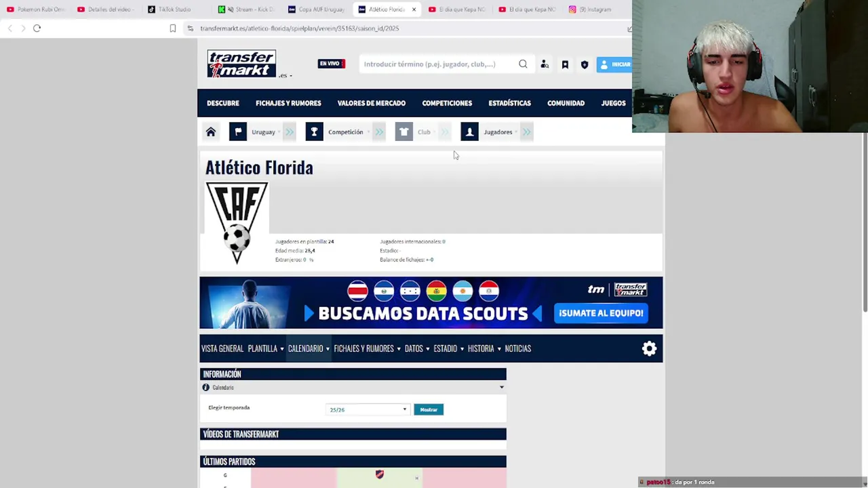Click the Mostrar button
This screenshot has width=868, height=488.
pyautogui.click(x=429, y=409)
